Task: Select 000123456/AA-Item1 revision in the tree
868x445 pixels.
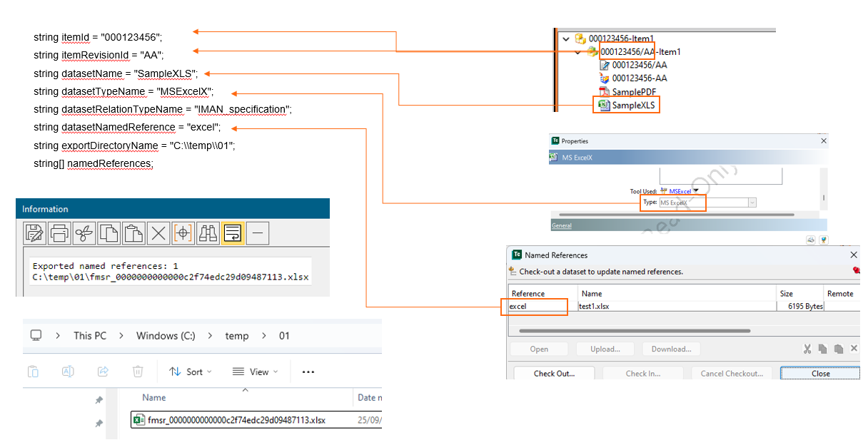Action: pos(640,52)
